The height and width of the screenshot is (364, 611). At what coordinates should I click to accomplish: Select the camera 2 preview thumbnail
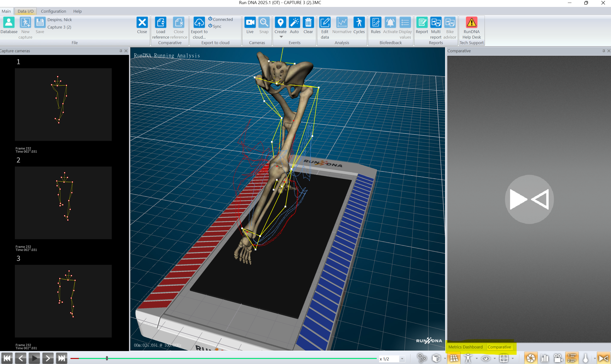(63, 203)
